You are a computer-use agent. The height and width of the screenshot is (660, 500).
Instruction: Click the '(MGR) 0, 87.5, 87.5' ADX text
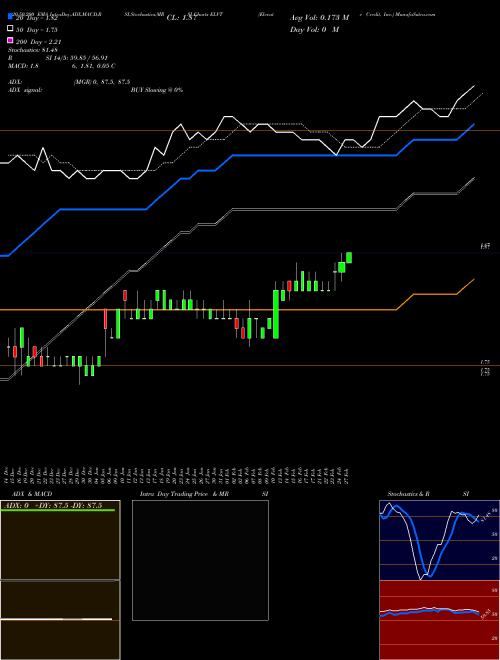(x=102, y=82)
